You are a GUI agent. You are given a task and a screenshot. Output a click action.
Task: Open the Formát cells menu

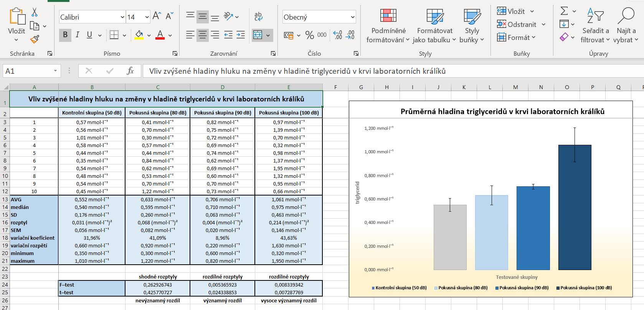[x=516, y=38]
